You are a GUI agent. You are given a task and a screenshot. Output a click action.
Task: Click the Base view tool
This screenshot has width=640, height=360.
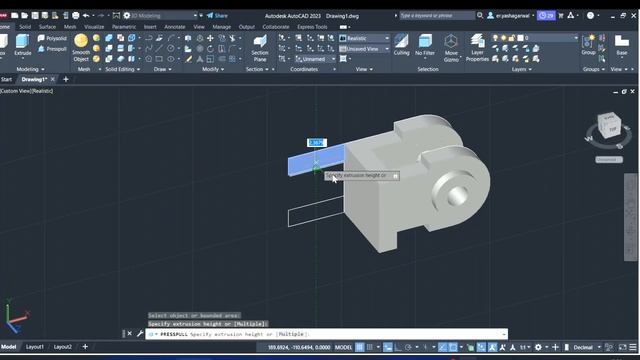(x=622, y=45)
